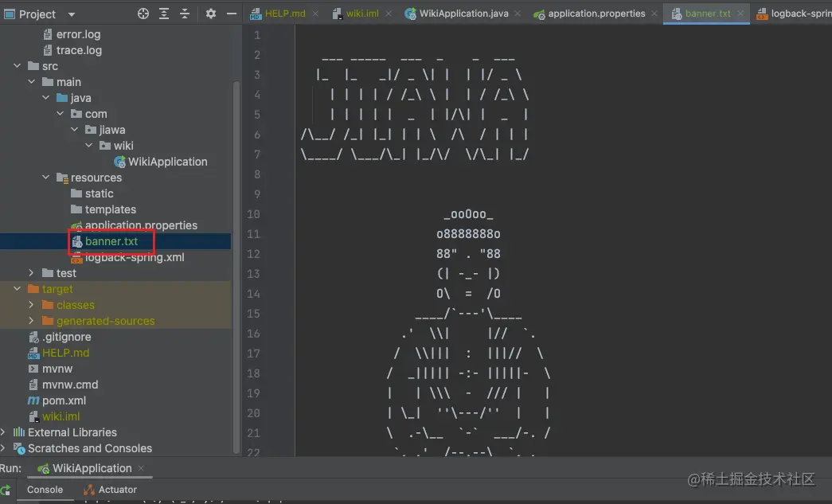Click the Collapse All icon in Project toolbar
This screenshot has height=504, width=832.
click(x=185, y=14)
